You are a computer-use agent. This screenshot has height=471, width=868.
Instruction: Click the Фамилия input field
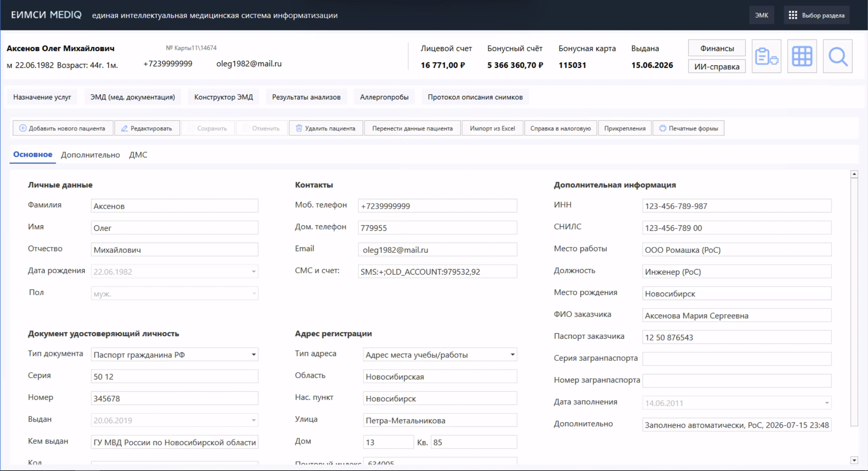pos(174,206)
